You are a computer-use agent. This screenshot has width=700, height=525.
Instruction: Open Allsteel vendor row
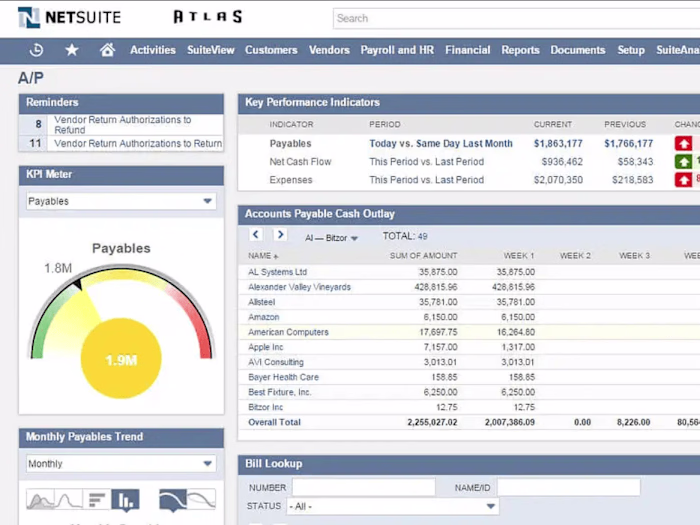(x=262, y=302)
